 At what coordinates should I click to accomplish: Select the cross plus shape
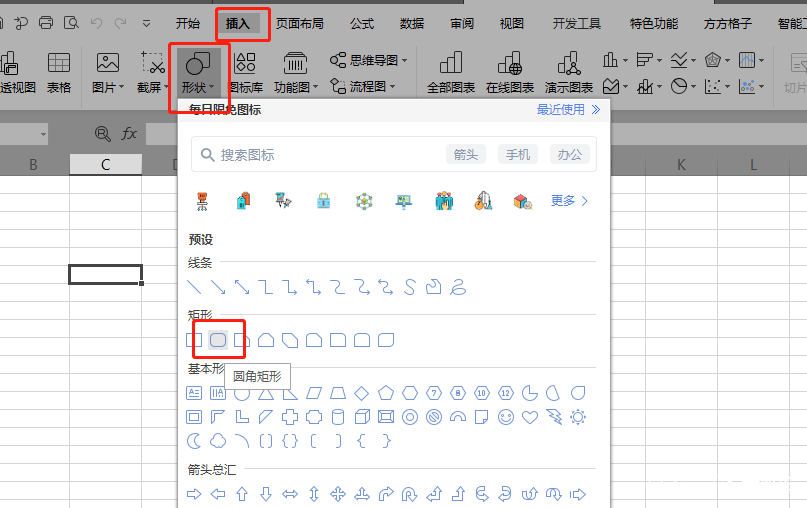pos(290,417)
